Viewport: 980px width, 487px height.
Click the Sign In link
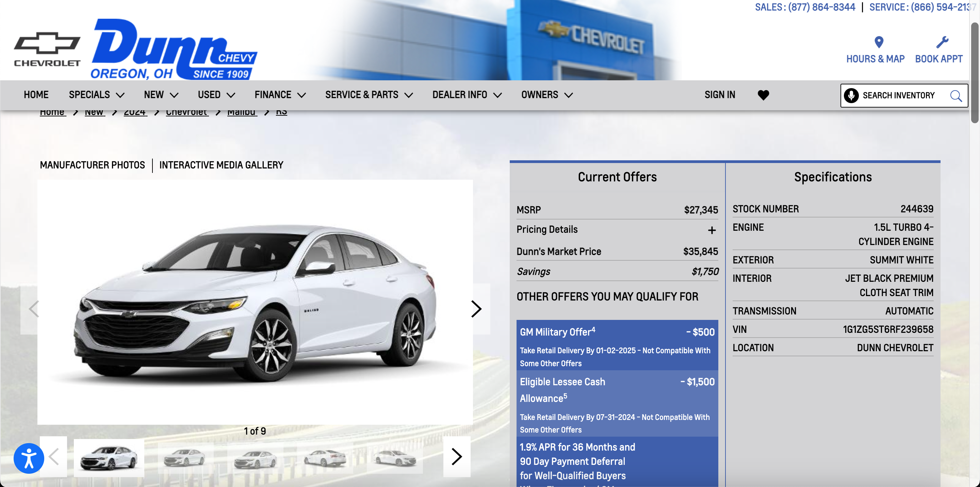[x=719, y=95]
